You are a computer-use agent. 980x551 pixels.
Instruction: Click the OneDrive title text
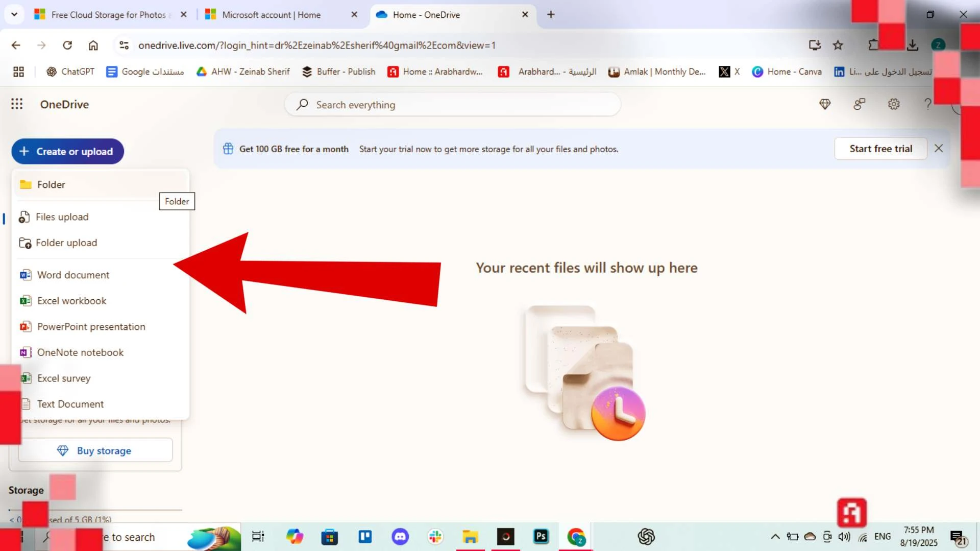click(x=64, y=104)
